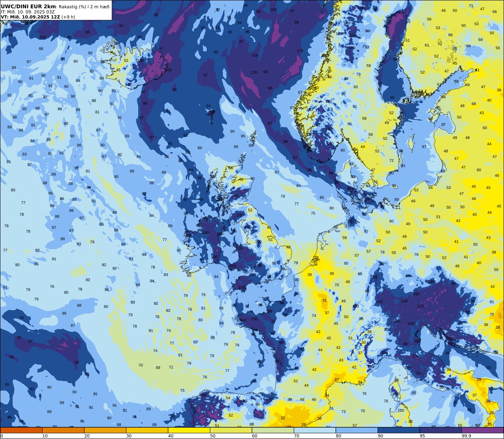Click the '70' tick label on the legend
Viewport: 504px width, 439px height.
[296, 436]
